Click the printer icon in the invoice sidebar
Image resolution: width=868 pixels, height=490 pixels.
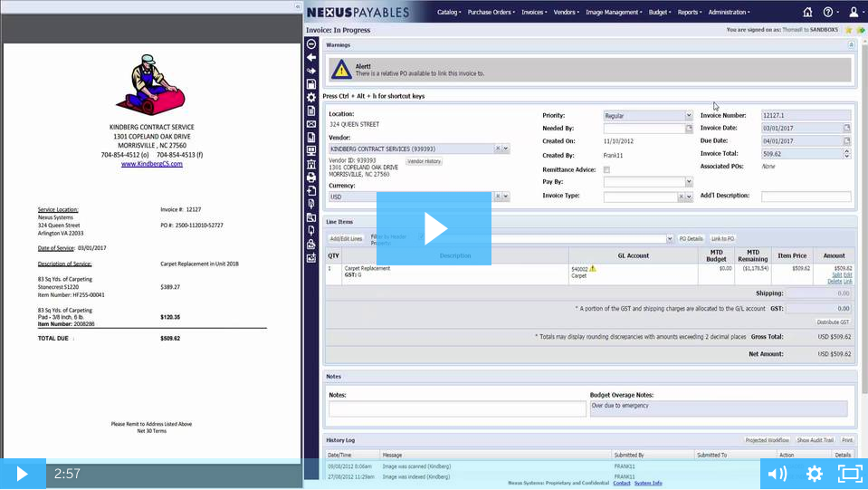click(x=311, y=178)
